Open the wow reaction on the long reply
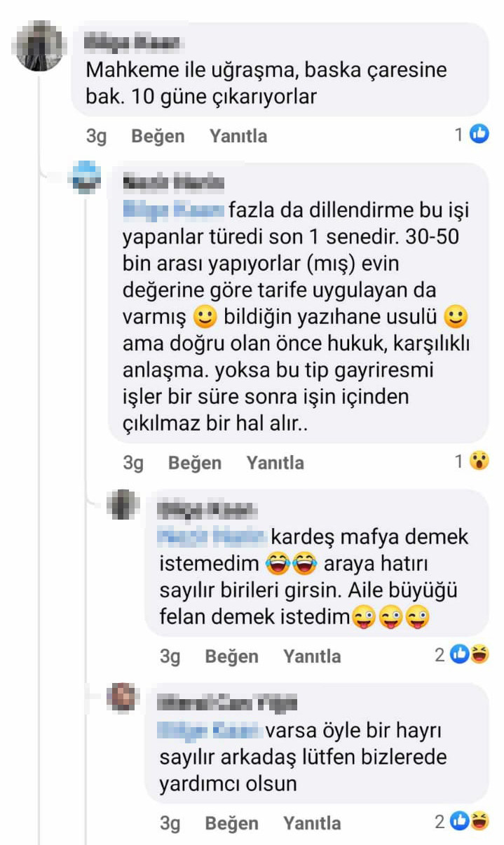Viewport: 504px width, 845px height. [x=479, y=461]
